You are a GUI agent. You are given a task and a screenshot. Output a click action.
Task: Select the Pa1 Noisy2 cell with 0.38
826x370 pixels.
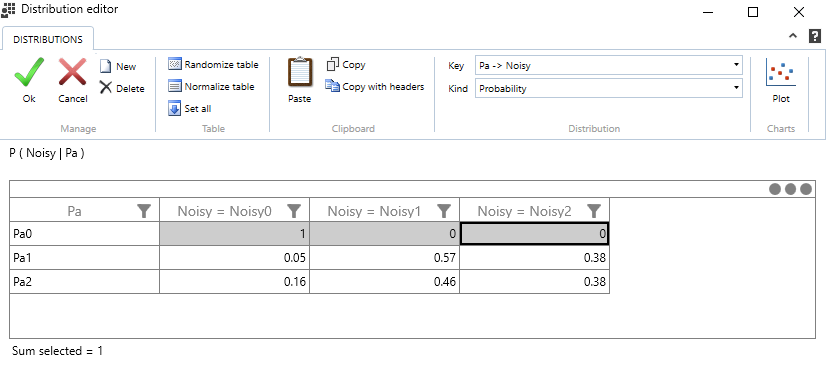(x=535, y=258)
